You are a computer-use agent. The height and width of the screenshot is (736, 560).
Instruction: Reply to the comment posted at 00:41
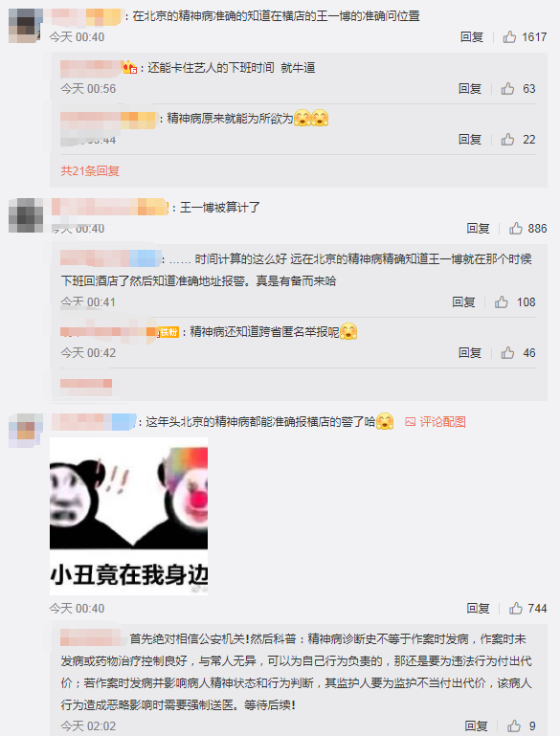click(463, 302)
